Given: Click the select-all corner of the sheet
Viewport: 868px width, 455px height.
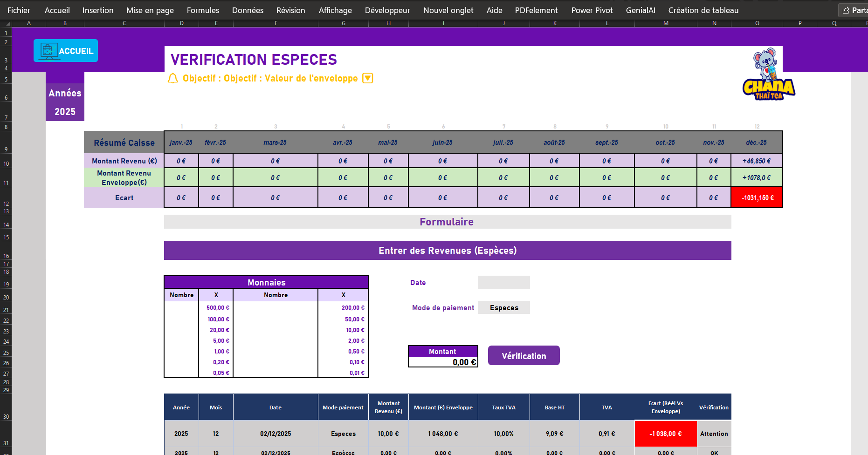Looking at the screenshot, I should 6,23.
